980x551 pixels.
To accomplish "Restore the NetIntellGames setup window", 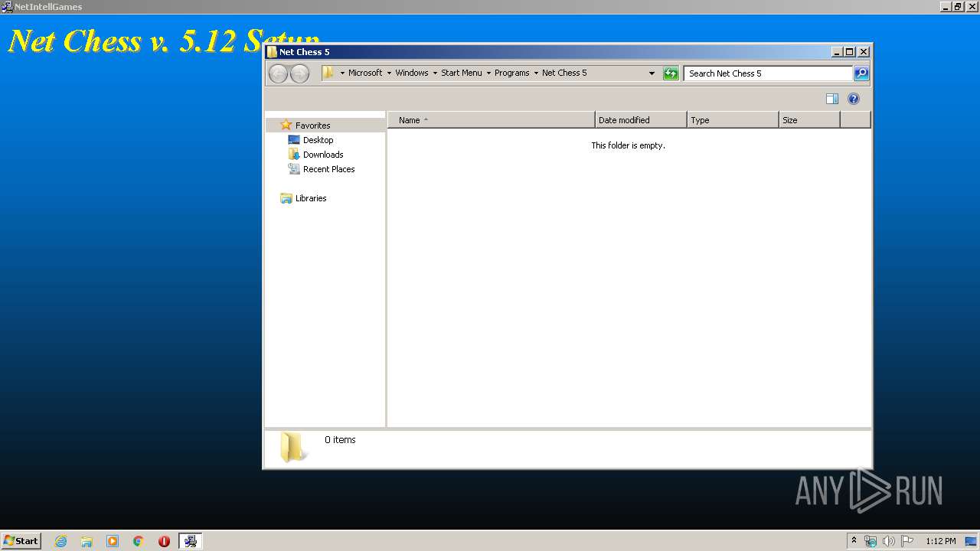I will pyautogui.click(x=959, y=6).
